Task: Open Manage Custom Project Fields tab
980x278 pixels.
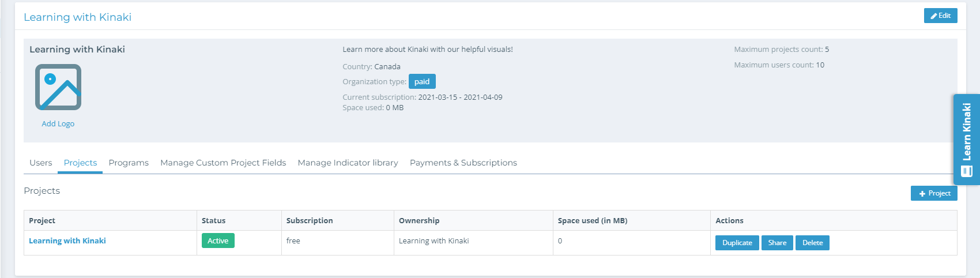Action: coord(223,163)
